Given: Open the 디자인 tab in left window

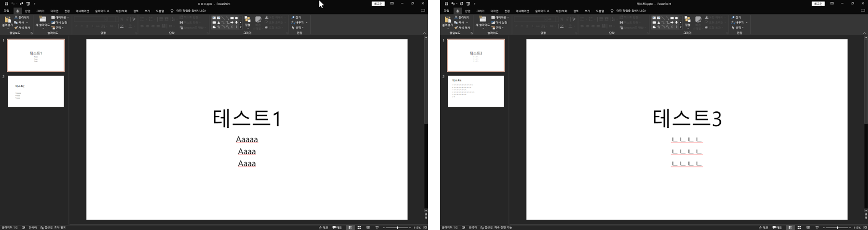Looking at the screenshot, I should tap(54, 11).
